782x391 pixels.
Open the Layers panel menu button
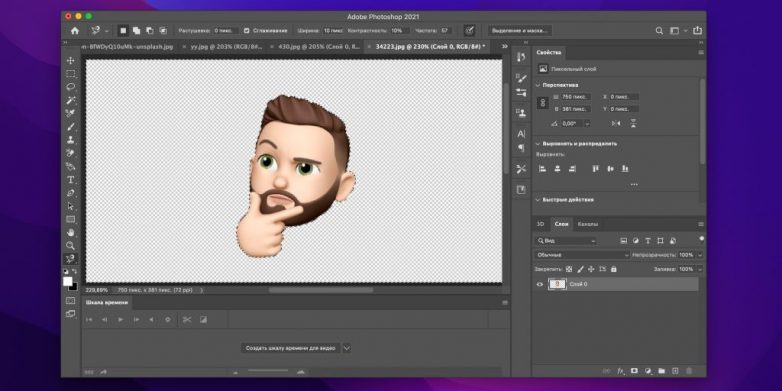(x=701, y=224)
